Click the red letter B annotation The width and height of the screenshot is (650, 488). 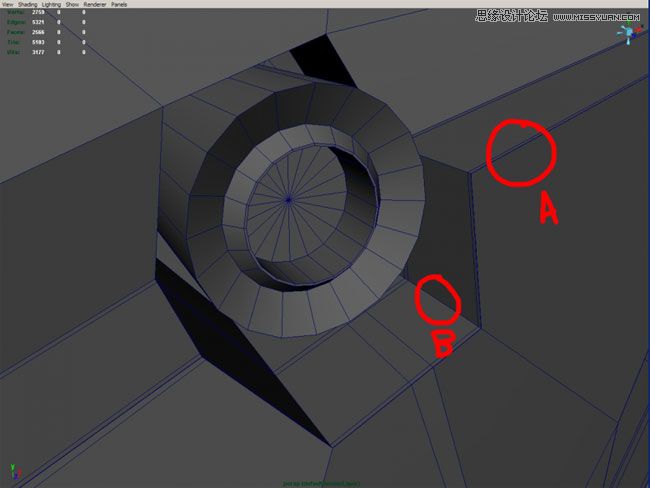point(443,343)
